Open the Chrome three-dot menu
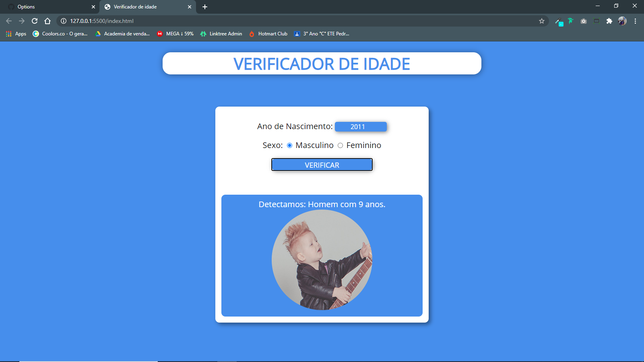 635,21
